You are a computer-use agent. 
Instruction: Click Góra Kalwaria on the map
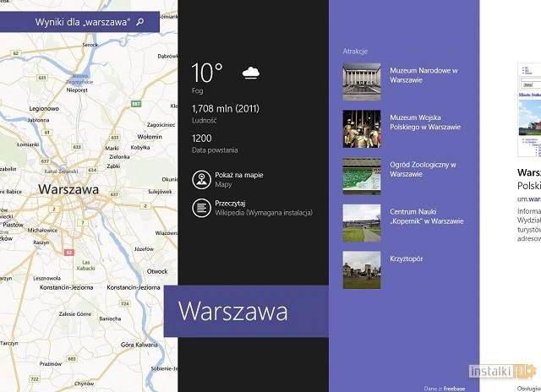[x=139, y=345]
